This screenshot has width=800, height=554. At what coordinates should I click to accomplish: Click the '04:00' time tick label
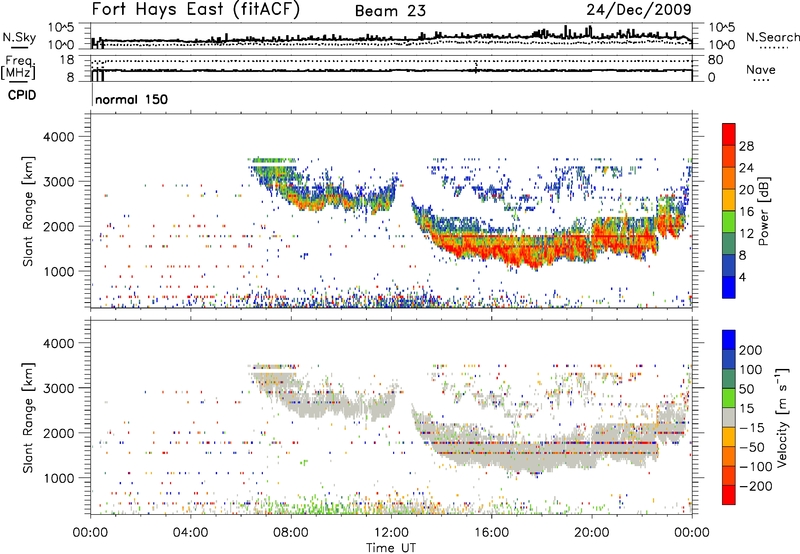click(190, 533)
